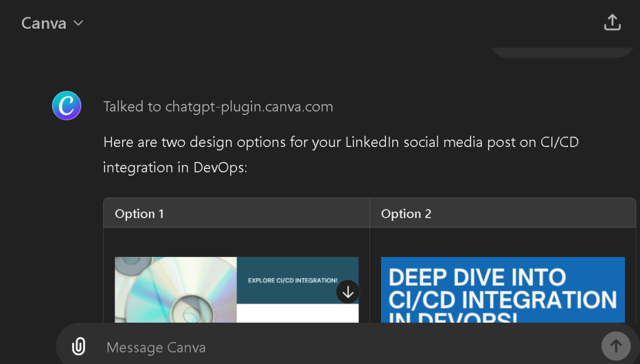
Task: Click the scroll-to-bottom down arrow button
Action: 348,292
